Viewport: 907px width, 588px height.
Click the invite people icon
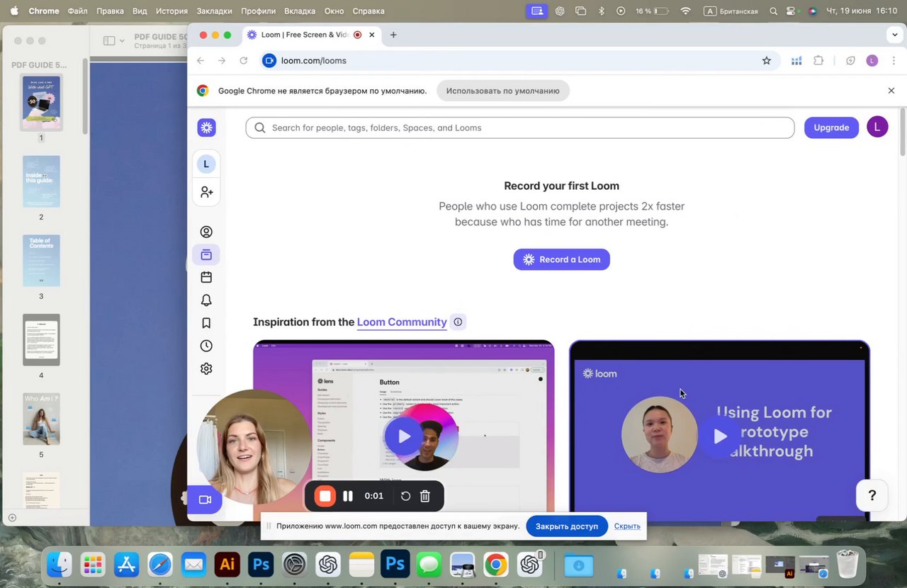tap(206, 192)
